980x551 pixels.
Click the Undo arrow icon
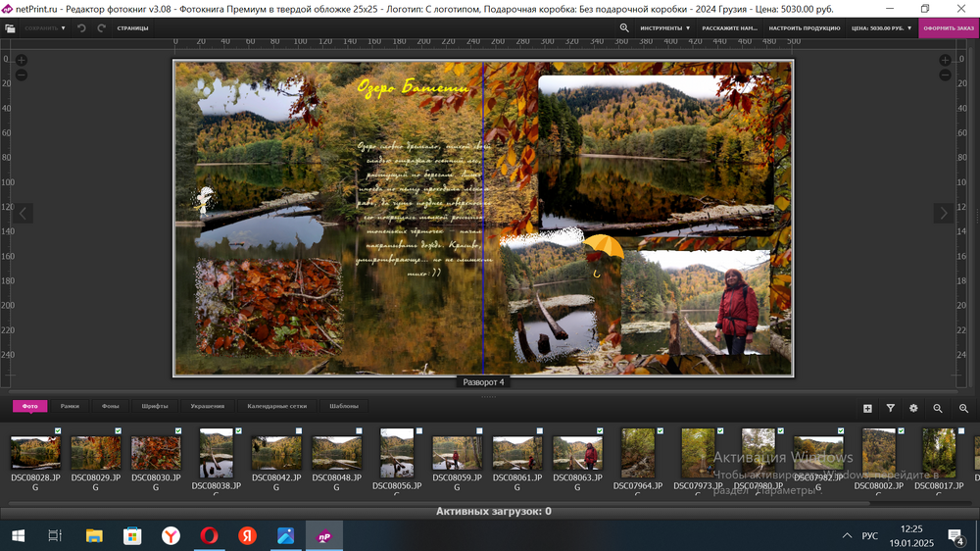point(81,28)
